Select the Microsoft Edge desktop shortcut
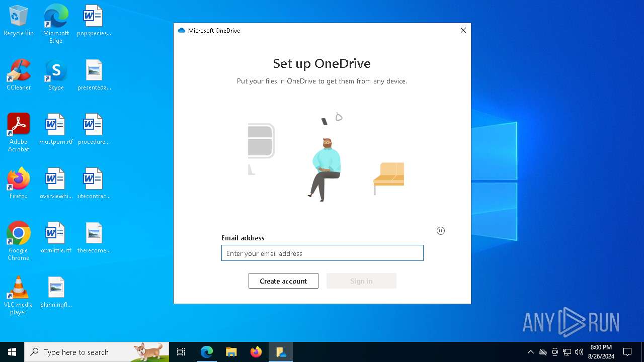This screenshot has width=644, height=362. (56, 24)
